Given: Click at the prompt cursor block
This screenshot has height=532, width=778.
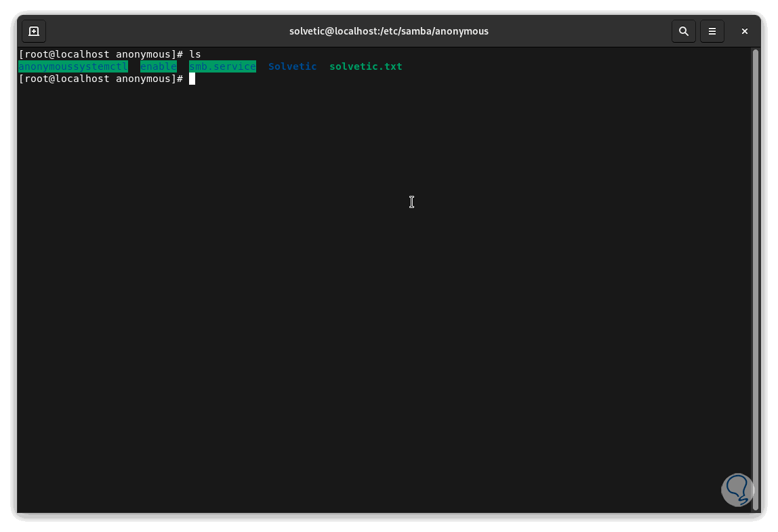Looking at the screenshot, I should click(x=192, y=79).
